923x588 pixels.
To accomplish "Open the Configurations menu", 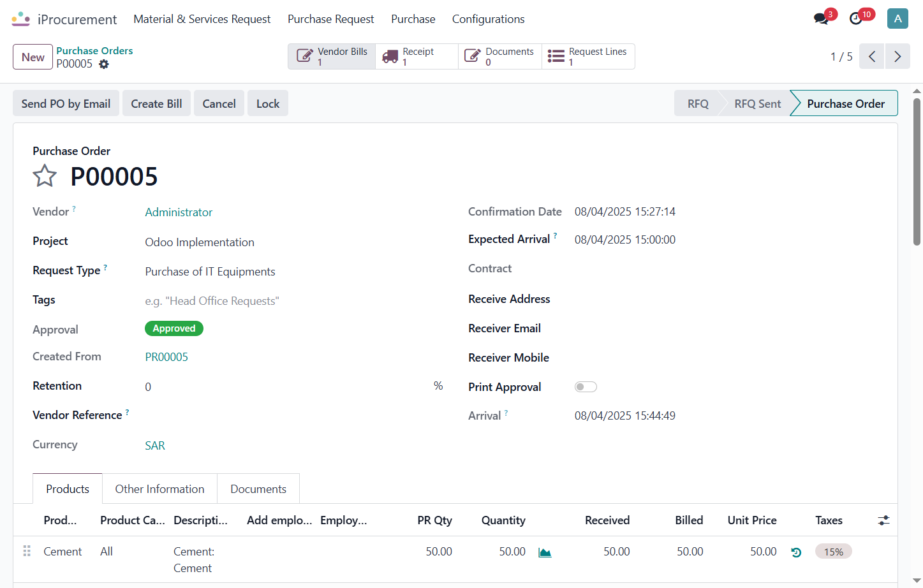I will tap(488, 19).
